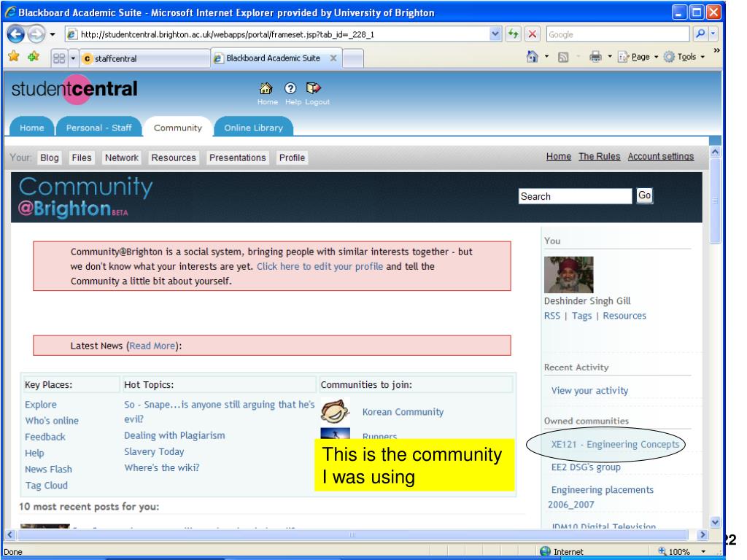This screenshot has width=747, height=560.
Task: Click the address bar URL field
Action: pyautogui.click(x=278, y=34)
